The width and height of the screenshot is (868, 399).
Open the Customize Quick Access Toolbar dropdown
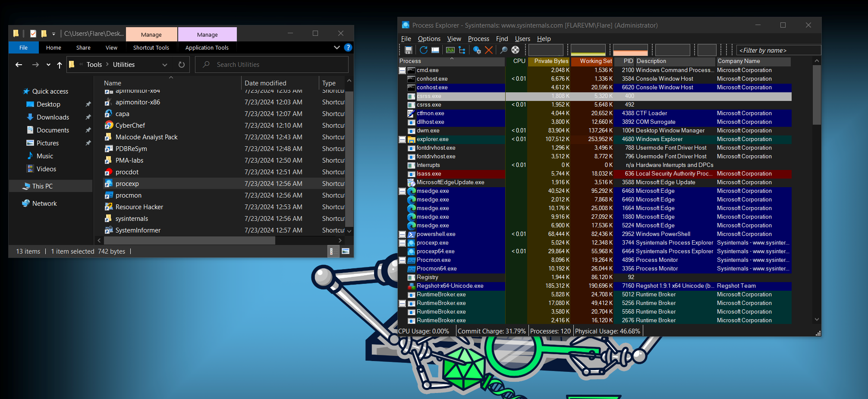pyautogui.click(x=53, y=34)
